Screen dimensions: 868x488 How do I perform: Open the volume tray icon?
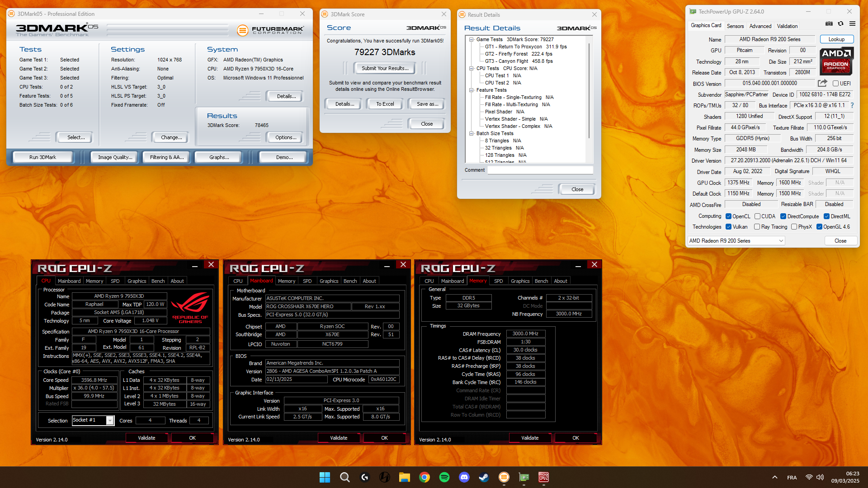click(x=821, y=477)
